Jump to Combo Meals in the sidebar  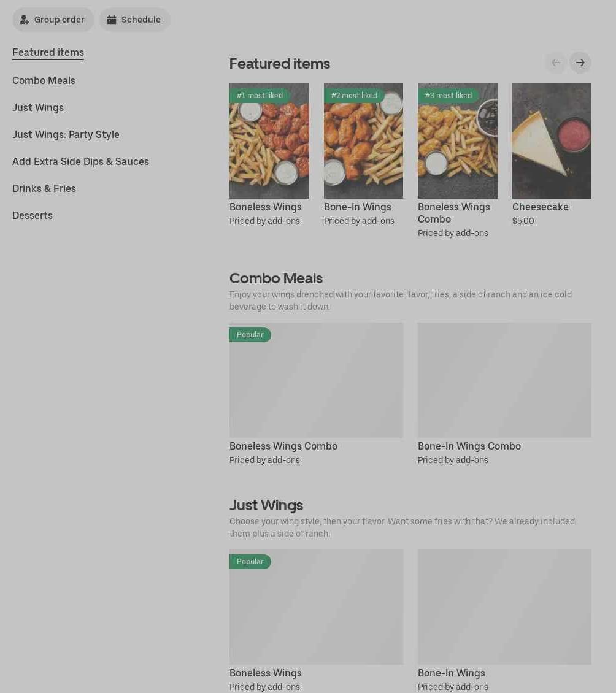tap(44, 80)
